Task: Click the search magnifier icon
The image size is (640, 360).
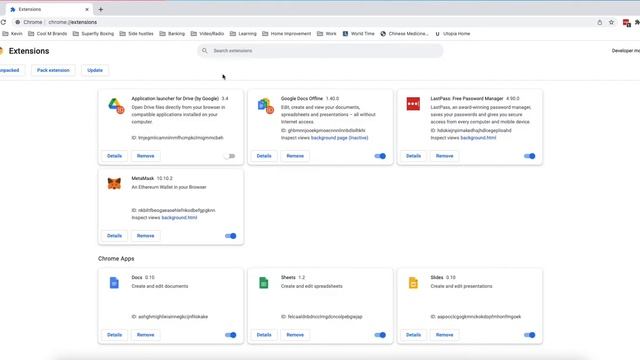Action: pos(204,51)
